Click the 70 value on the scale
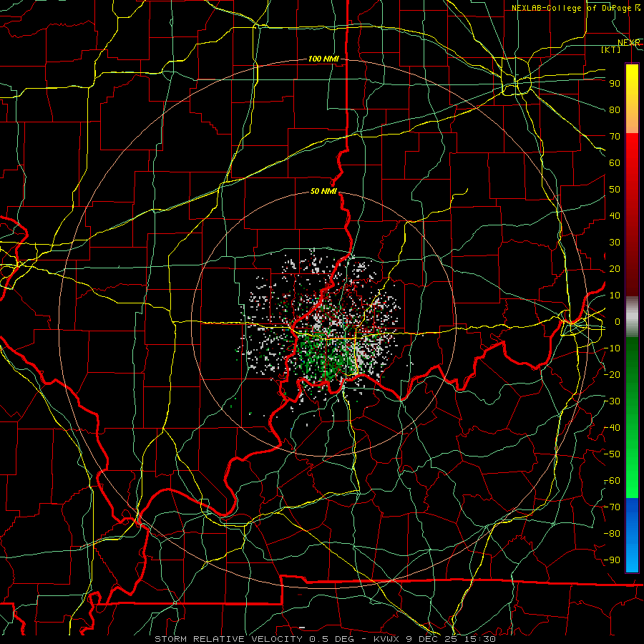This screenshot has height=644, width=644. (x=615, y=137)
